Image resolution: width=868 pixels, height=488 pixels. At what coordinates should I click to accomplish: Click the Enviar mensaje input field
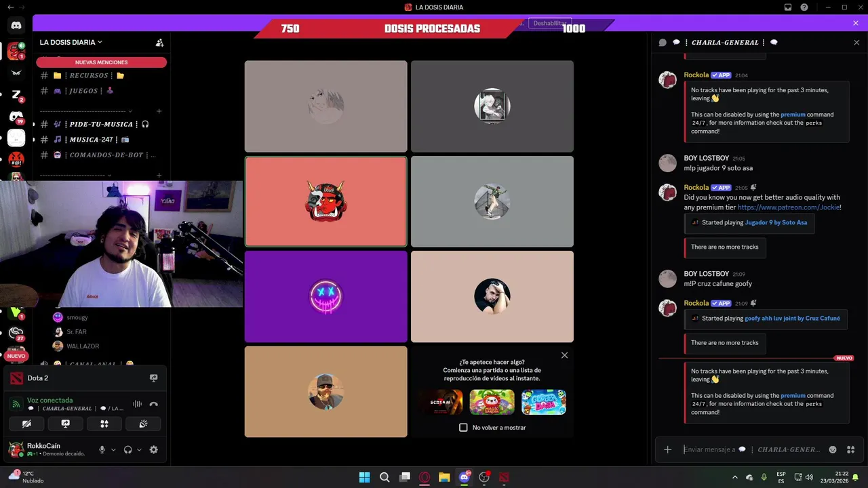pyautogui.click(x=751, y=449)
